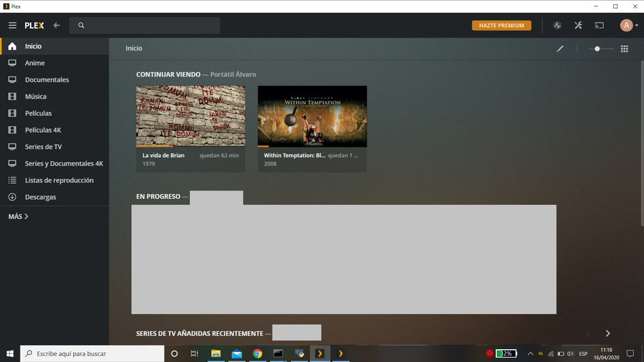Open the hamburger navigation menu
The height and width of the screenshot is (362, 644).
coord(12,25)
